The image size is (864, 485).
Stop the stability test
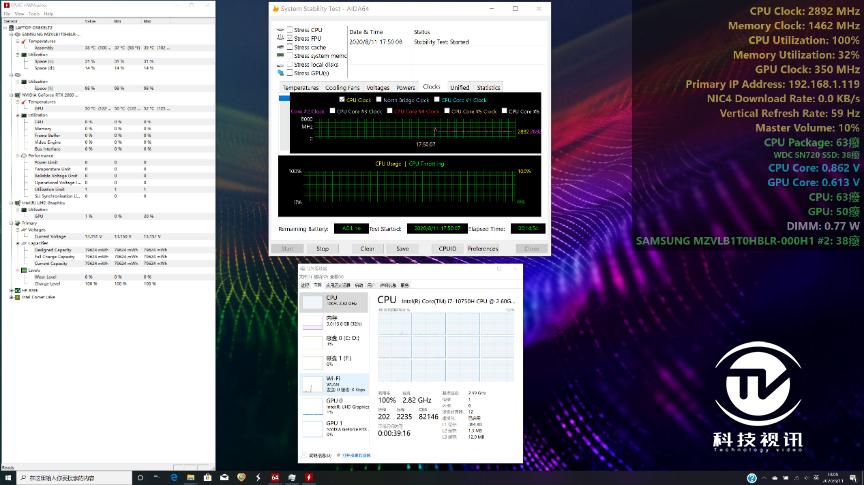tap(322, 249)
